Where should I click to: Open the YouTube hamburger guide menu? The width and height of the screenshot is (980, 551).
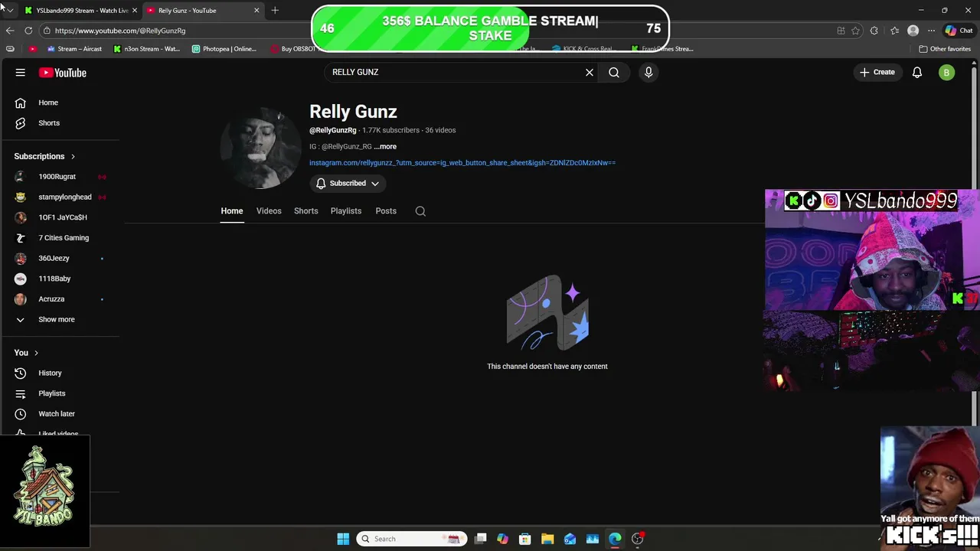click(21, 73)
